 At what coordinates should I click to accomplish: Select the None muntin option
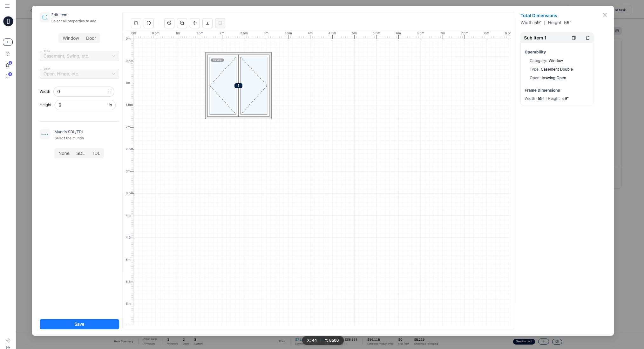(64, 153)
